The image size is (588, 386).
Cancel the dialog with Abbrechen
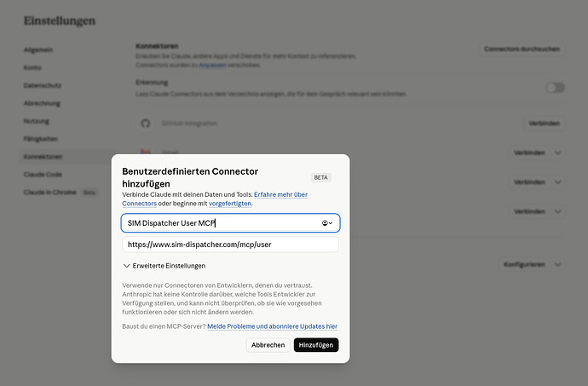[x=268, y=345]
